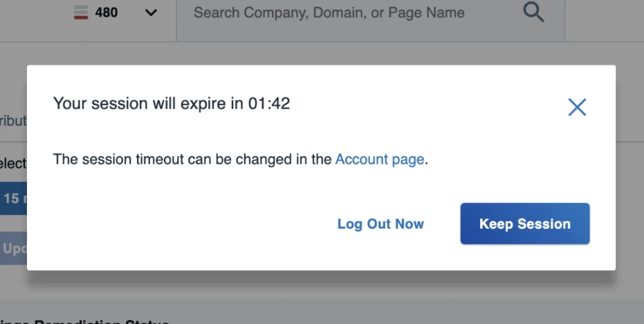Viewport: 644px width, 324px height.
Task: Open the Account page link
Action: [379, 159]
